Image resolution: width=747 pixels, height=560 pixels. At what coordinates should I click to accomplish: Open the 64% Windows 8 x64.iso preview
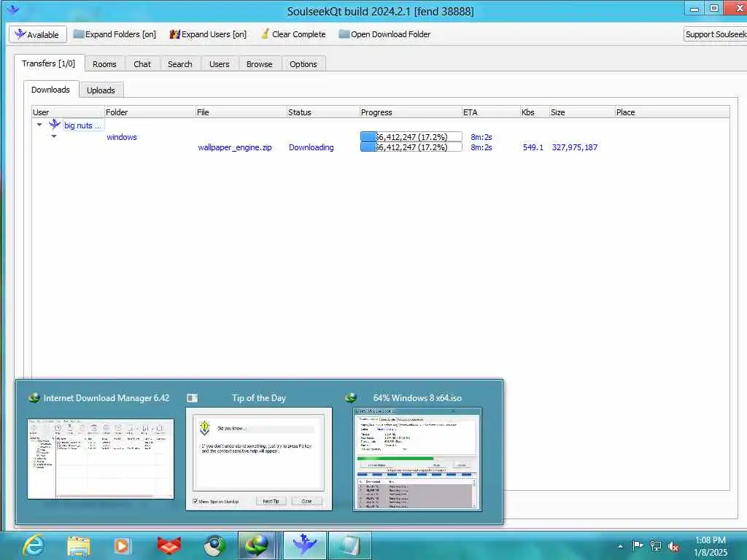point(417,459)
